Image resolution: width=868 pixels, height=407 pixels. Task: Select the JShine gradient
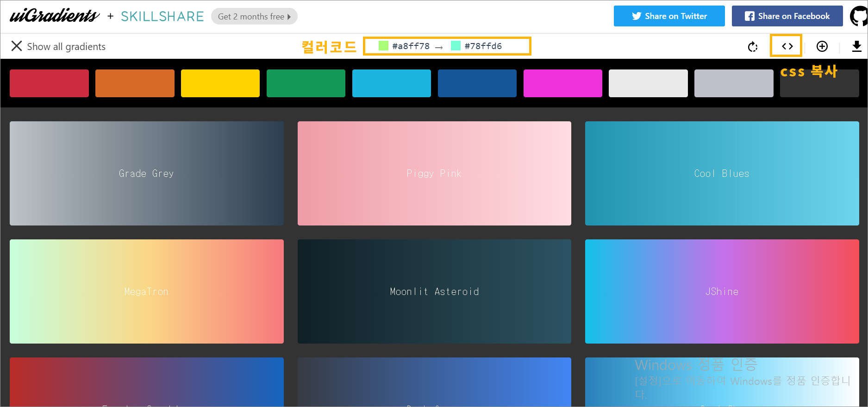click(x=722, y=291)
